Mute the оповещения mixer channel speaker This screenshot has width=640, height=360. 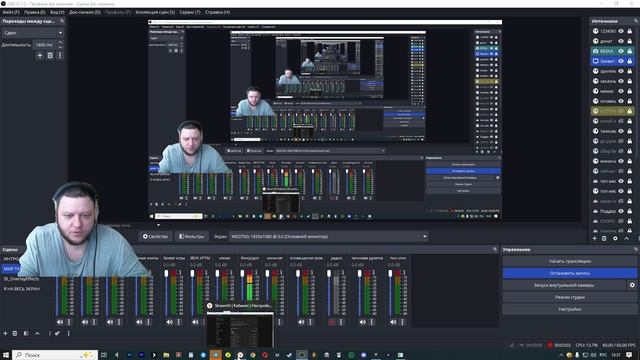point(301,322)
